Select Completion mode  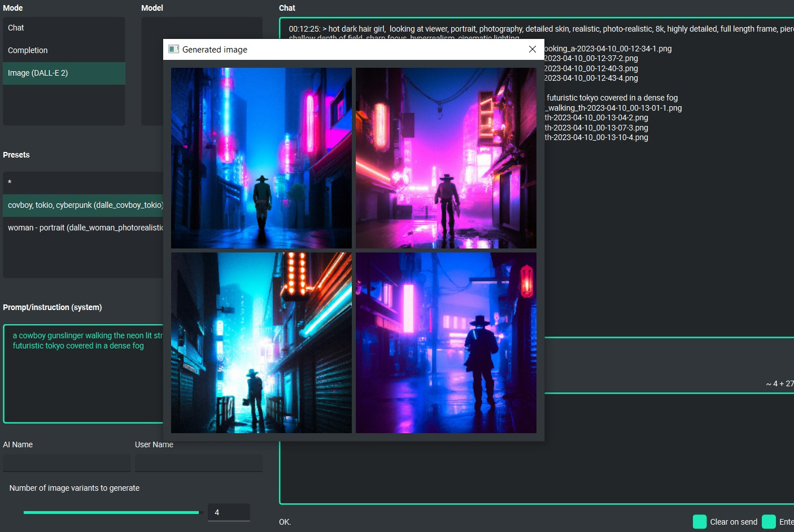[x=28, y=50]
